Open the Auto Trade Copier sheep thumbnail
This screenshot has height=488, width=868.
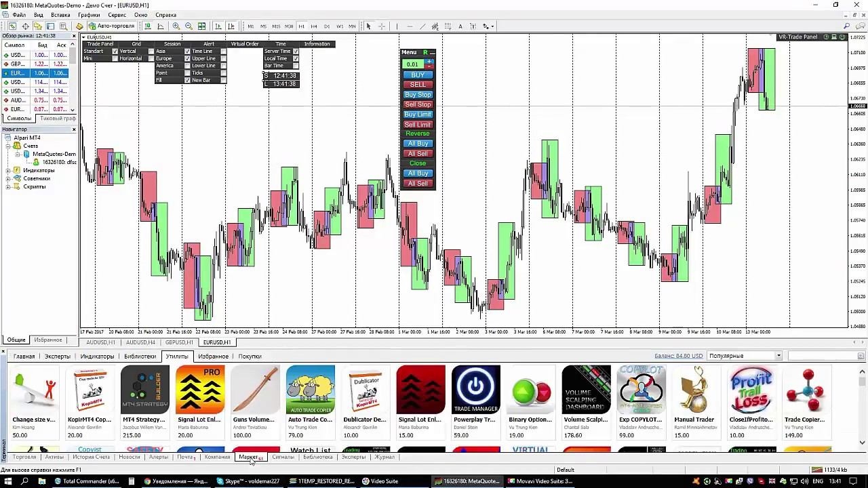[x=311, y=390]
